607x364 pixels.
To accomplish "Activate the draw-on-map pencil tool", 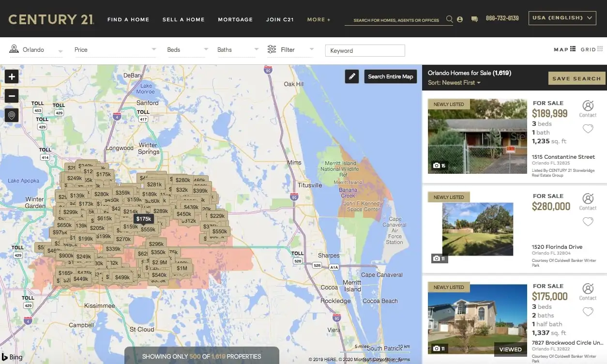I will click(x=352, y=76).
